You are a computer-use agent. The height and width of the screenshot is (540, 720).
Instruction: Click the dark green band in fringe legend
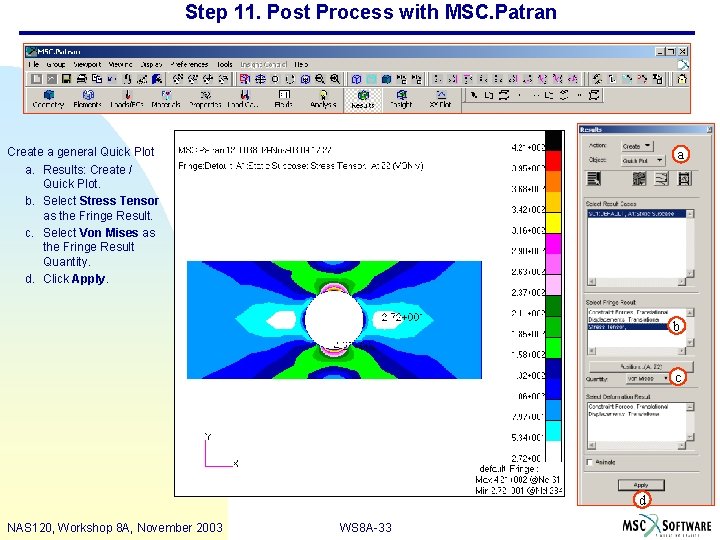[x=553, y=306]
